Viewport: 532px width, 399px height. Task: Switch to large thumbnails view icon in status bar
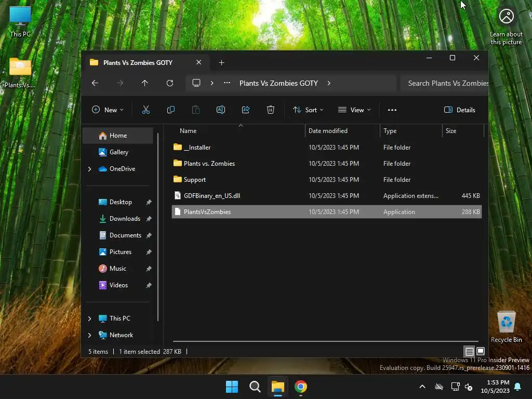coord(481,351)
